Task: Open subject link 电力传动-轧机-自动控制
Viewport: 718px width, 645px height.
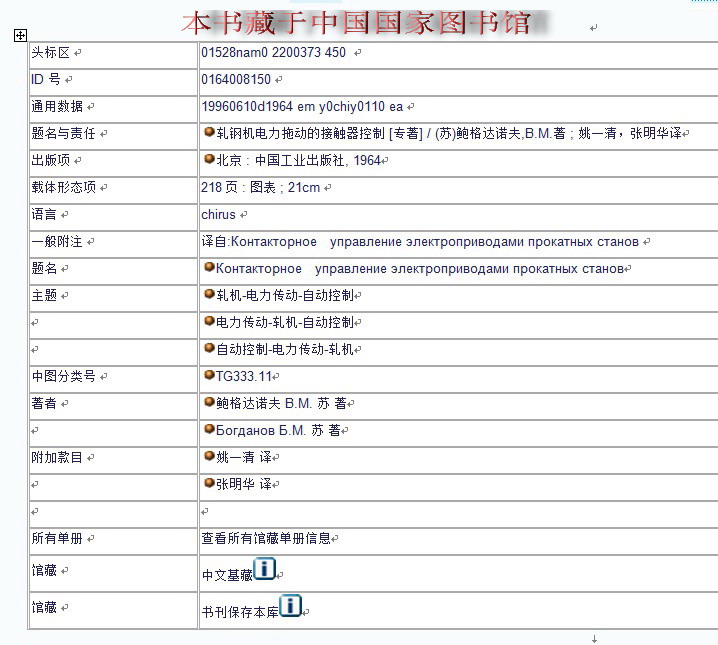Action: pyautogui.click(x=285, y=323)
